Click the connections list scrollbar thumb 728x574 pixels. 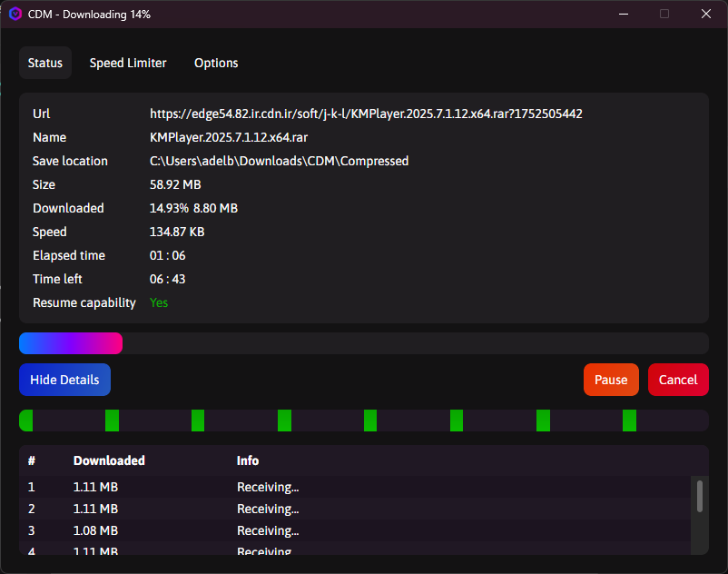point(699,496)
